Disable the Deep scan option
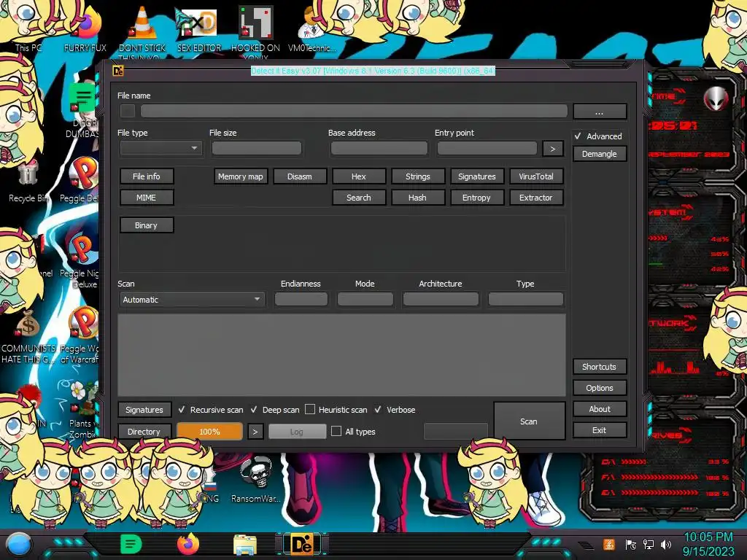The width and height of the screenshot is (747, 560). [x=254, y=410]
